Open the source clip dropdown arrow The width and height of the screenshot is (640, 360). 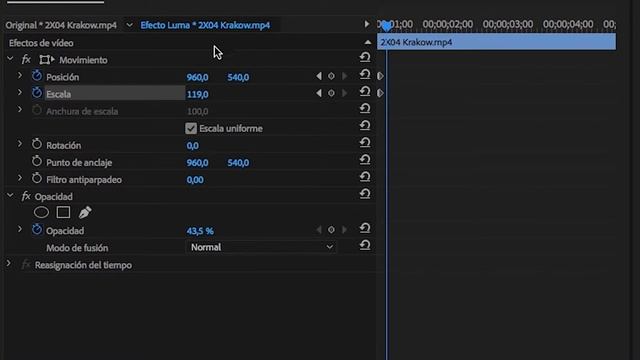coord(129,25)
